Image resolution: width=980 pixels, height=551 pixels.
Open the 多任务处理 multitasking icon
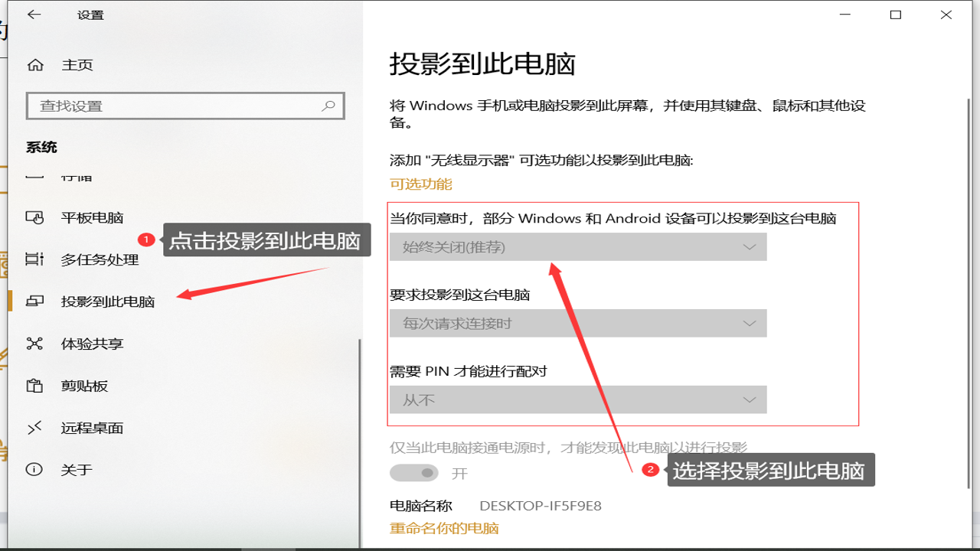[x=35, y=259]
